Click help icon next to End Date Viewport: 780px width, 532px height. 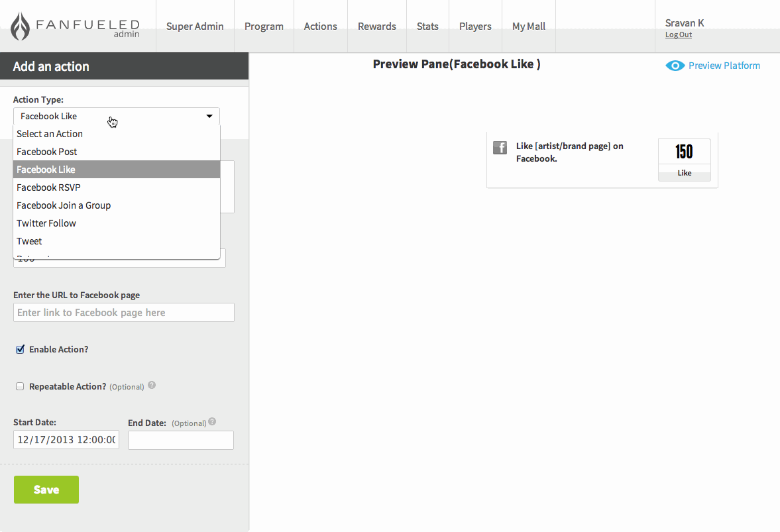click(x=212, y=421)
